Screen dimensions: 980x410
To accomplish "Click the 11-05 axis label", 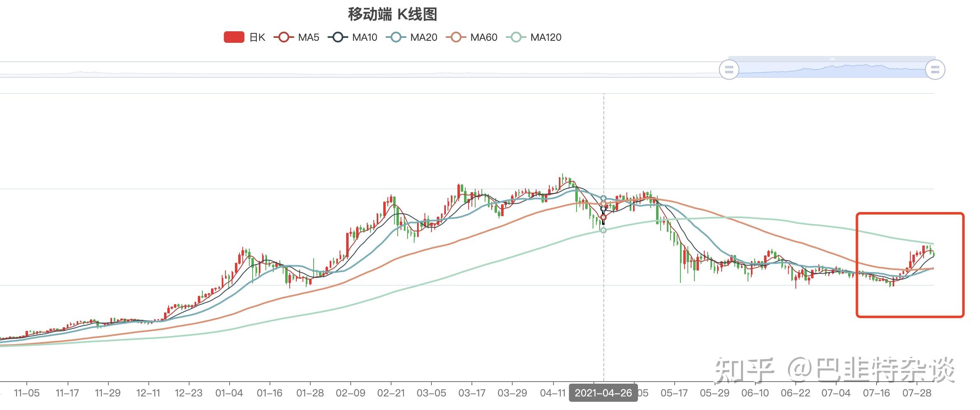I will [x=27, y=393].
